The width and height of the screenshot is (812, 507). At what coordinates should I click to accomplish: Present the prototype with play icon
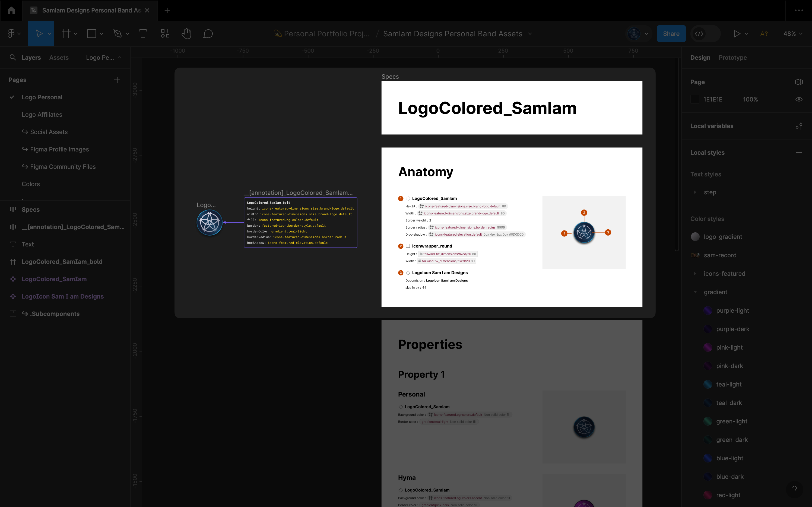point(737,34)
